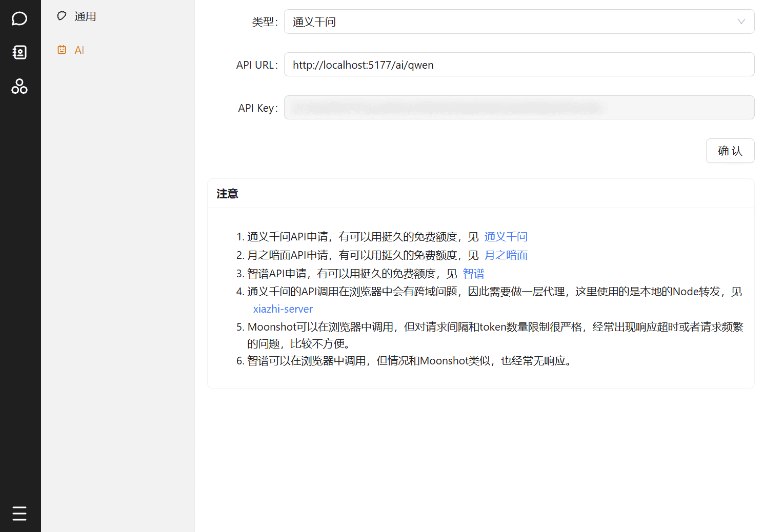Click note 4 text about 跨域问题
Image resolution: width=764 pixels, height=532 pixels.
point(494,292)
